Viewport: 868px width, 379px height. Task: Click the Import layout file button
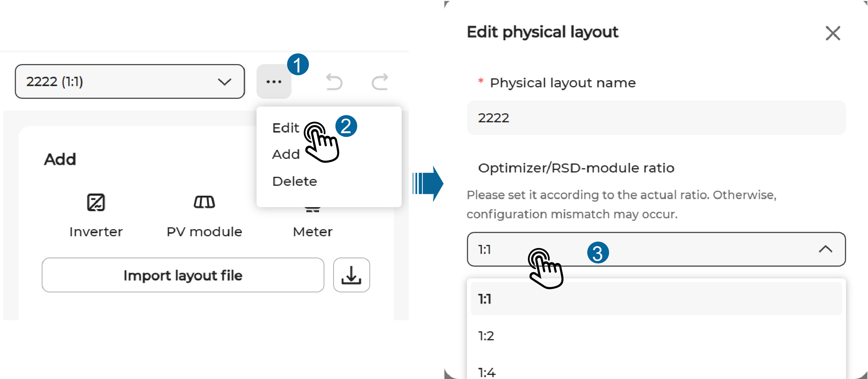pos(183,275)
